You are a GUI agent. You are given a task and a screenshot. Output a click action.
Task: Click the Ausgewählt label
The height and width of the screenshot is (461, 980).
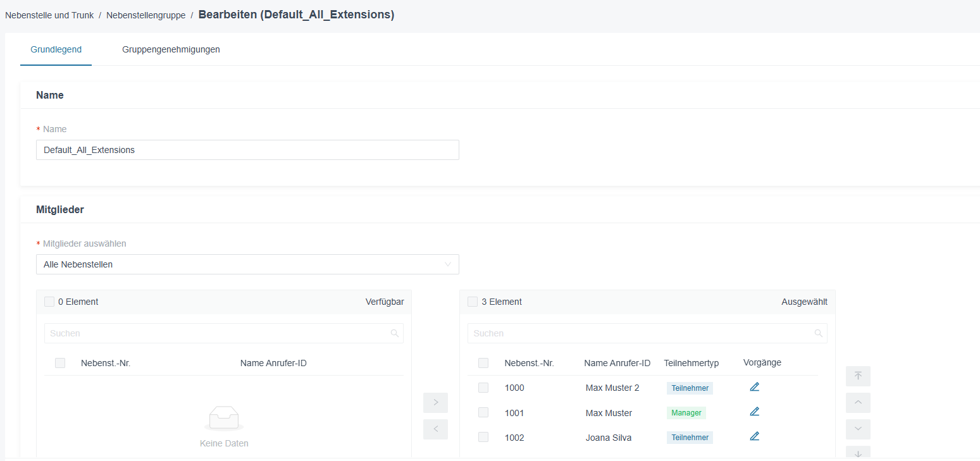(804, 302)
